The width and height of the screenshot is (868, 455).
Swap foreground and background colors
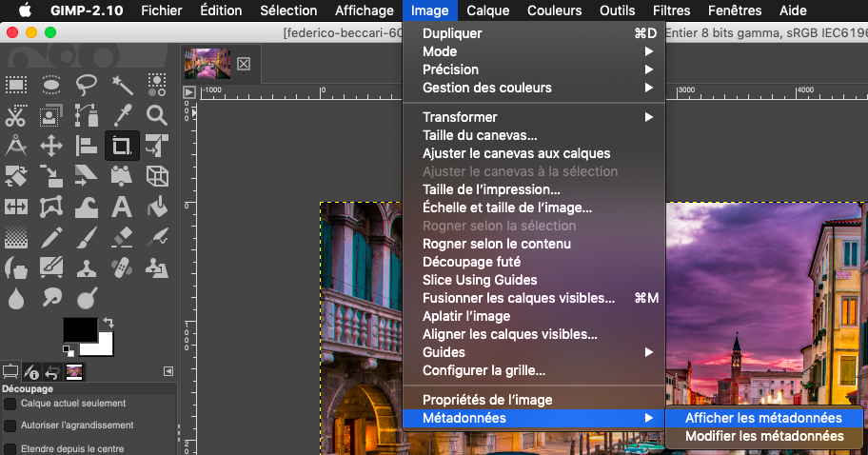click(108, 323)
